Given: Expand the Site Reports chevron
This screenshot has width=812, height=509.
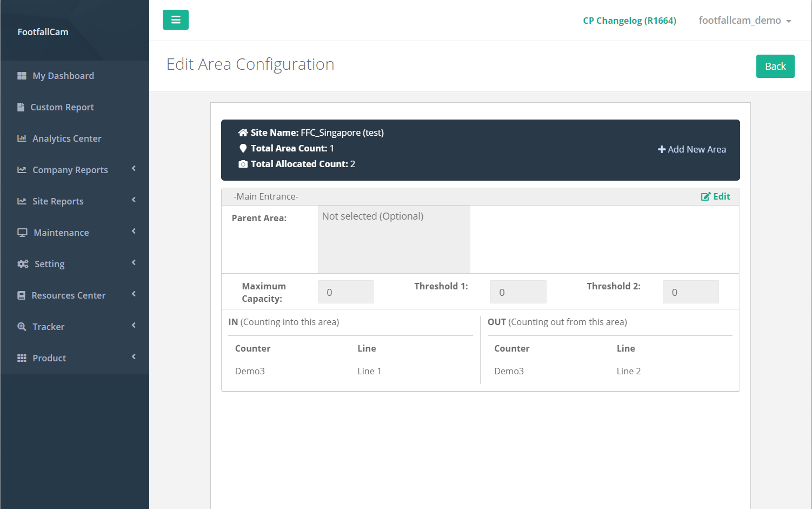Looking at the screenshot, I should coord(134,200).
